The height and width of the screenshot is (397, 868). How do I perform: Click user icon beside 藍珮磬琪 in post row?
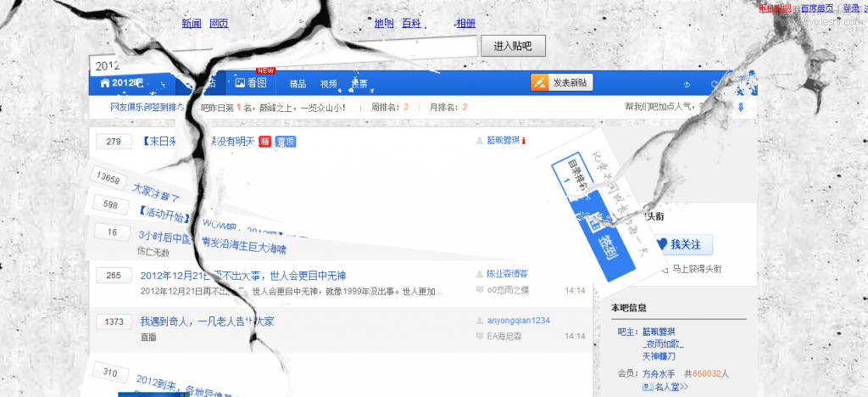coord(480,141)
